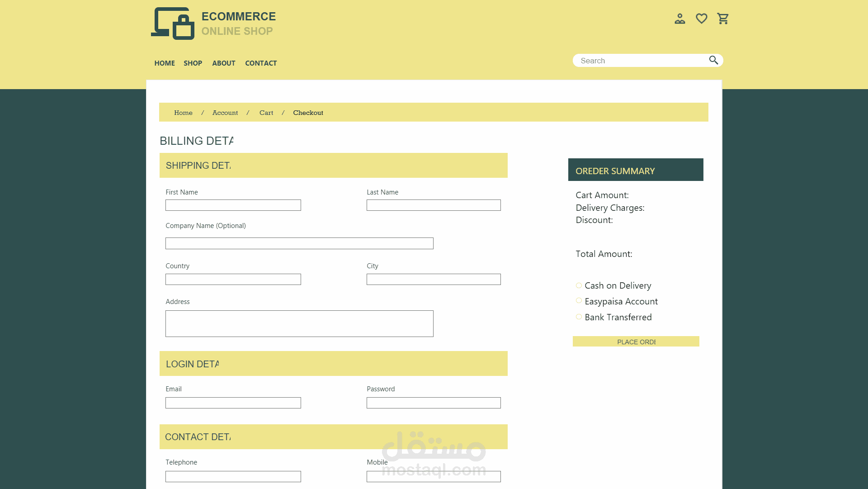The width and height of the screenshot is (868, 489).
Task: Open the CONTACT page from navigation
Action: click(x=261, y=63)
